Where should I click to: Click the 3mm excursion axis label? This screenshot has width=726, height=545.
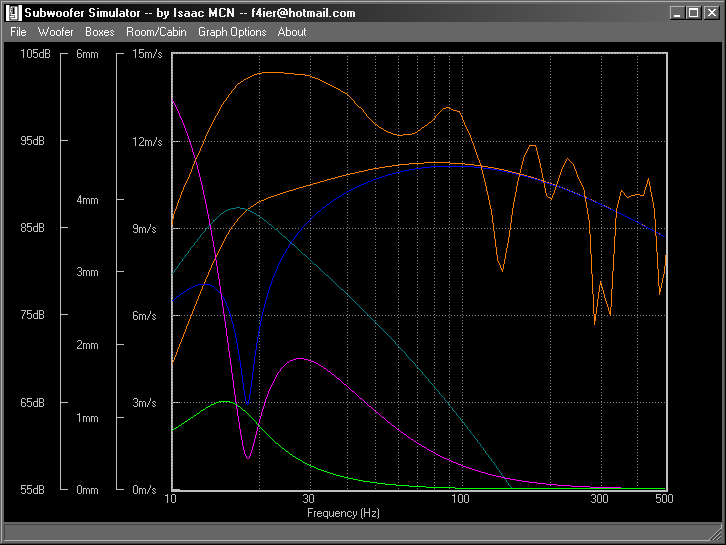88,272
